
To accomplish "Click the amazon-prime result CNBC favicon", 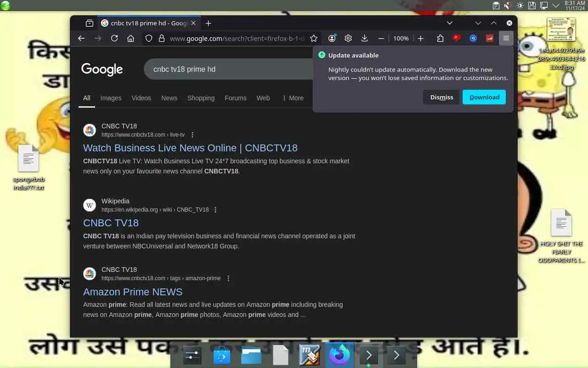I will [90, 274].
